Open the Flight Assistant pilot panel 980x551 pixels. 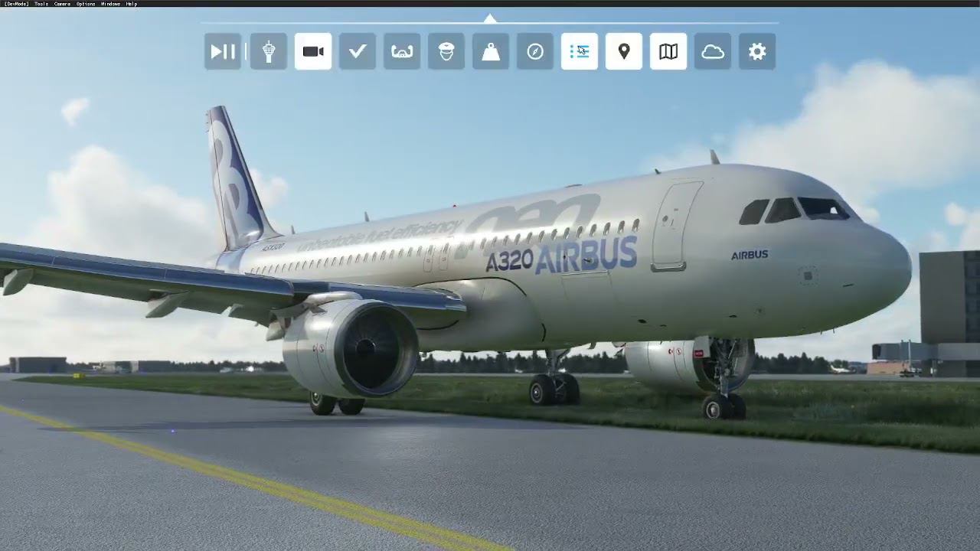pos(446,51)
